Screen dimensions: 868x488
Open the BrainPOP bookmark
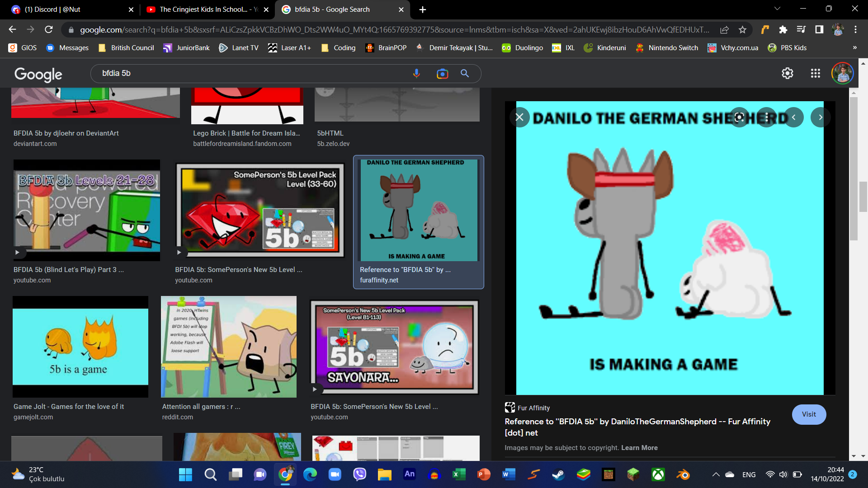(x=386, y=47)
